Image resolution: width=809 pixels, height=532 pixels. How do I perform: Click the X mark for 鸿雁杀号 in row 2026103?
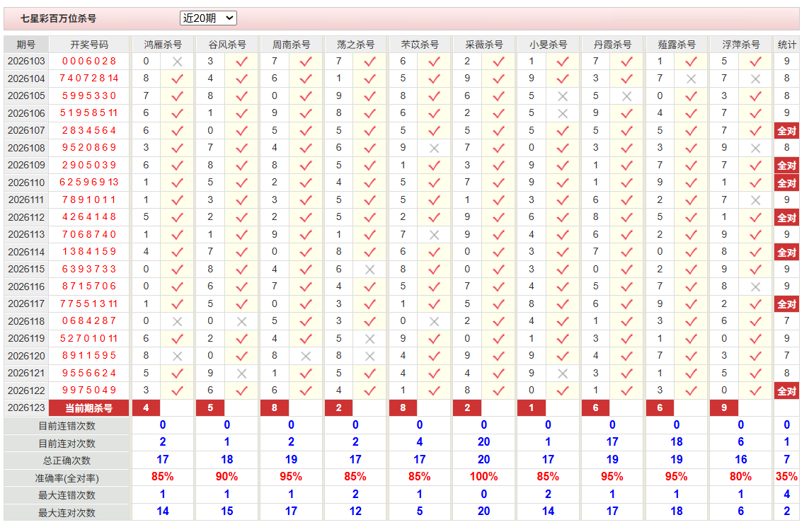click(177, 62)
